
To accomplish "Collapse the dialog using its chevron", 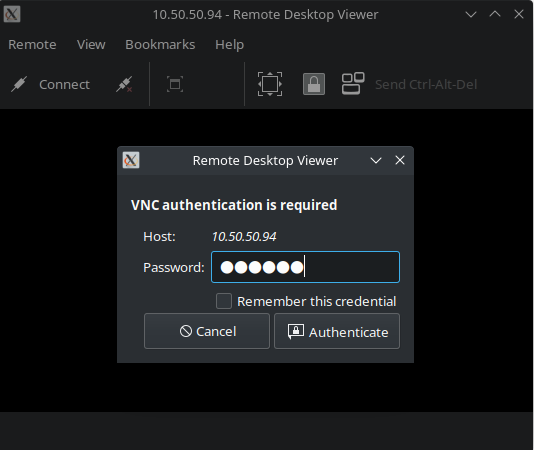I will point(376,160).
